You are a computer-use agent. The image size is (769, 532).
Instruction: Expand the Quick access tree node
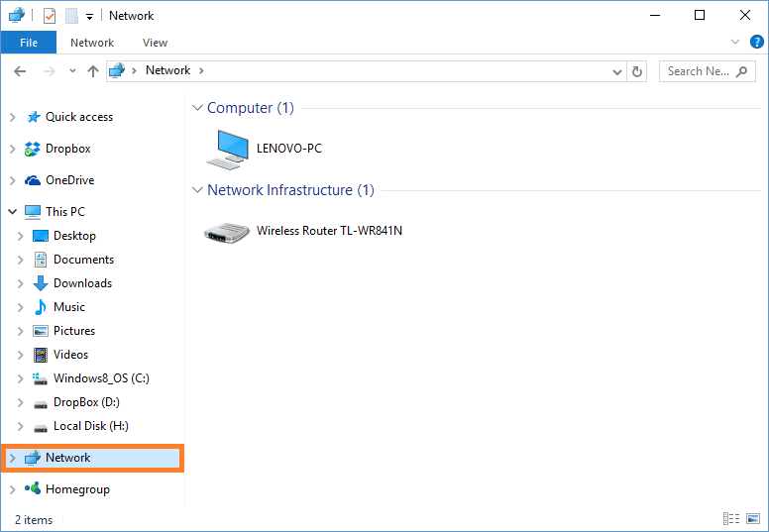click(13, 117)
